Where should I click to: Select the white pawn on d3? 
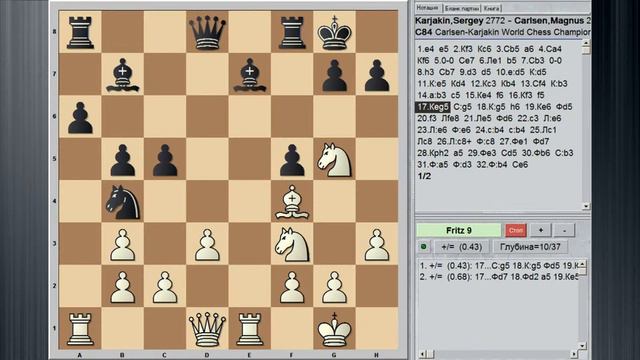[207, 244]
